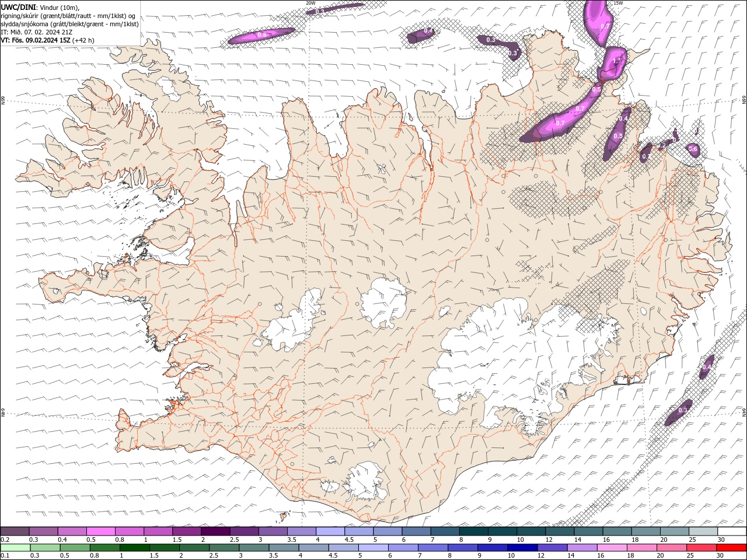Select upper legend swatch labeled 6
This screenshot has width=747, height=560.
click(416, 531)
